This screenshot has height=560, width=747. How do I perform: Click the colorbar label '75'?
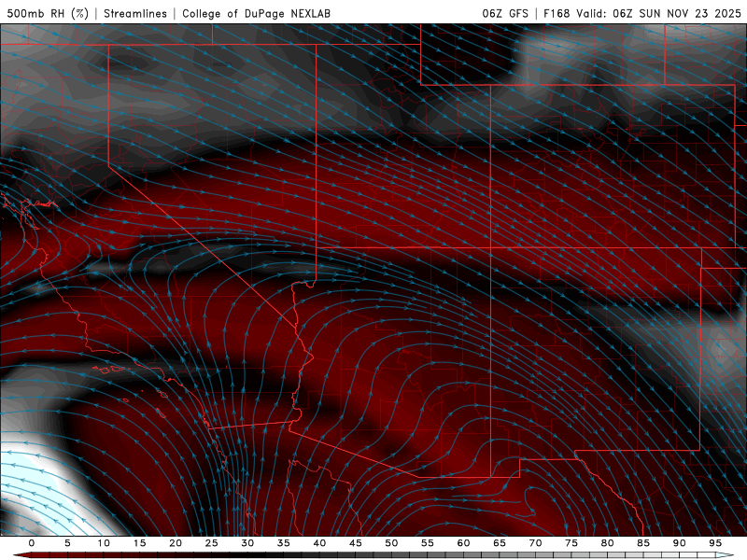click(x=571, y=543)
